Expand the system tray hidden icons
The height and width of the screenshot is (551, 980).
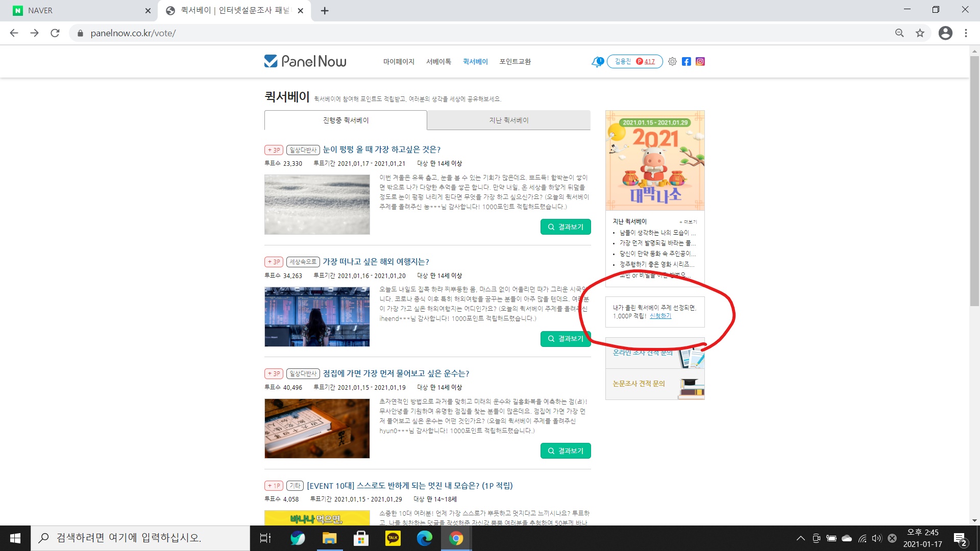(x=800, y=538)
